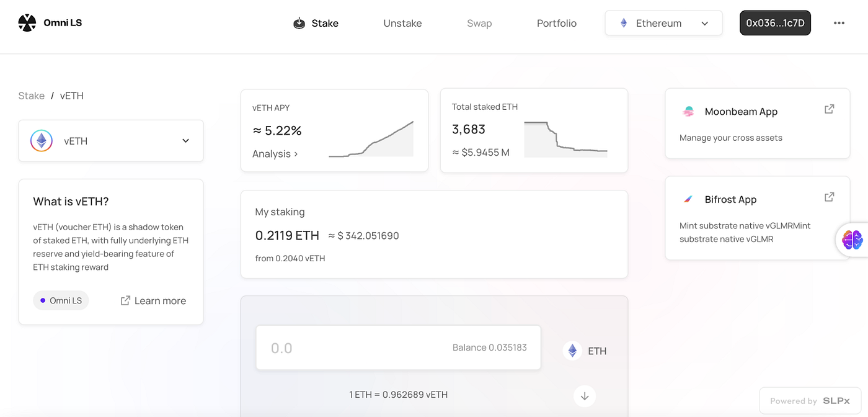Click wallet address 0x036..1c7D button
Viewport: 868px width, 417px height.
click(775, 23)
